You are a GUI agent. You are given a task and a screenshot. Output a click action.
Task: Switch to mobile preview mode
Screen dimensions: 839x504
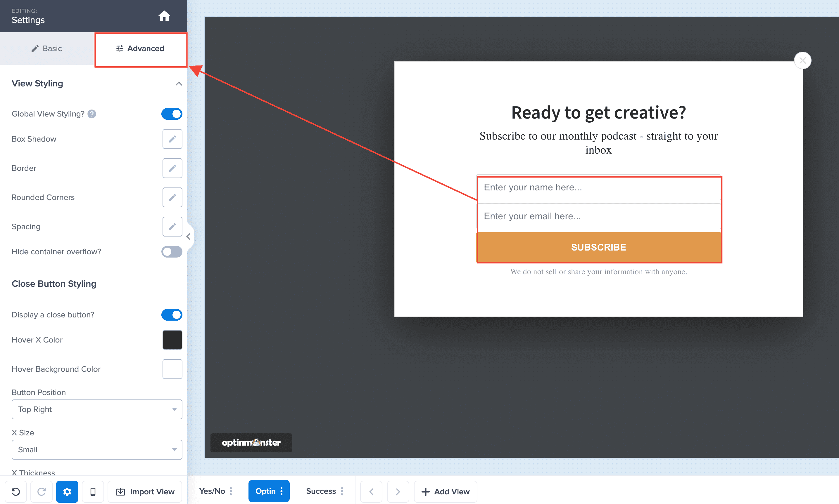click(93, 491)
